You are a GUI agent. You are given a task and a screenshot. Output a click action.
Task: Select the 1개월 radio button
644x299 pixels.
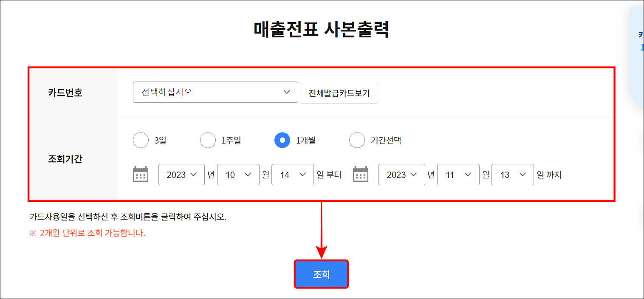point(282,140)
